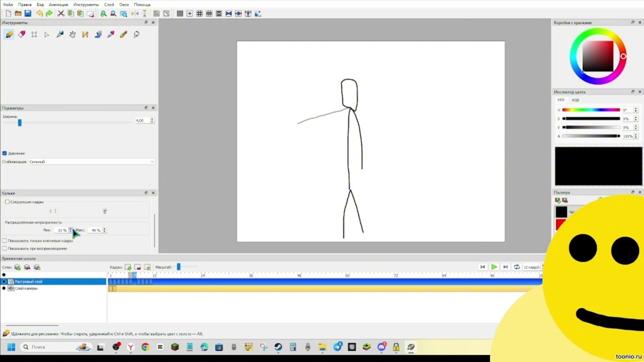Screen dimensions: 644x362
Task: Select the Eyedropper tool
Action: tap(111, 34)
